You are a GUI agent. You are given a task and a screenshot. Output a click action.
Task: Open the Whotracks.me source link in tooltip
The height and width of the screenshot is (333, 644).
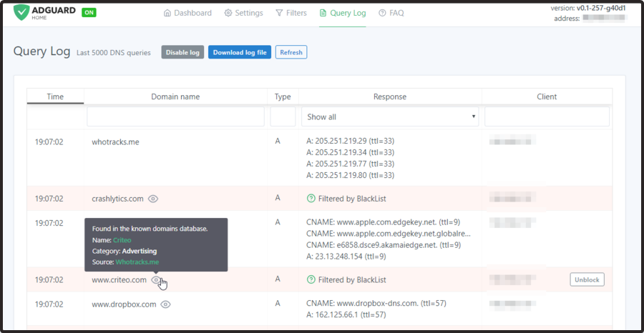coord(137,262)
